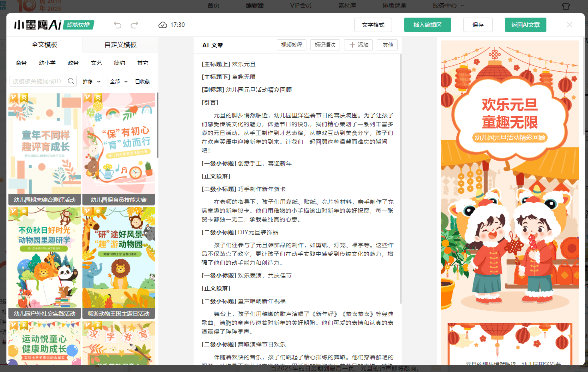Viewport: 588px width, 372px height.
Task: Open 文字格式 text format options
Action: coord(373,24)
